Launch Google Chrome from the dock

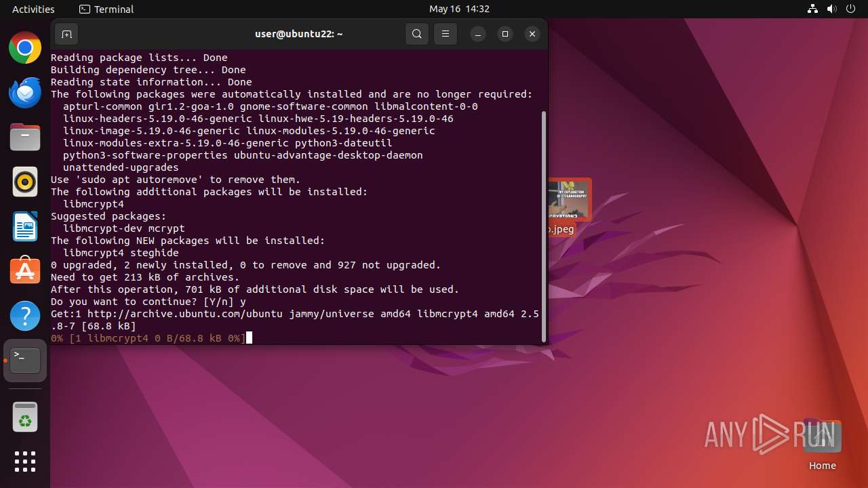[x=25, y=48]
